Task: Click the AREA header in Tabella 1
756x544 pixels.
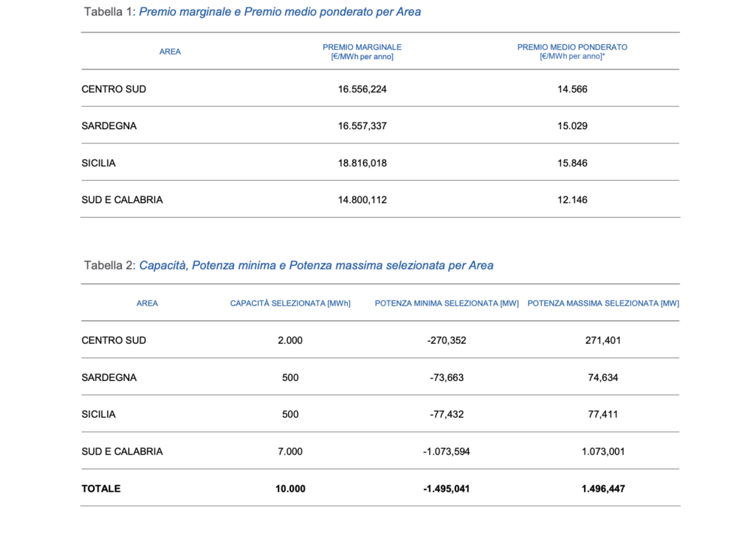Action: tap(170, 52)
